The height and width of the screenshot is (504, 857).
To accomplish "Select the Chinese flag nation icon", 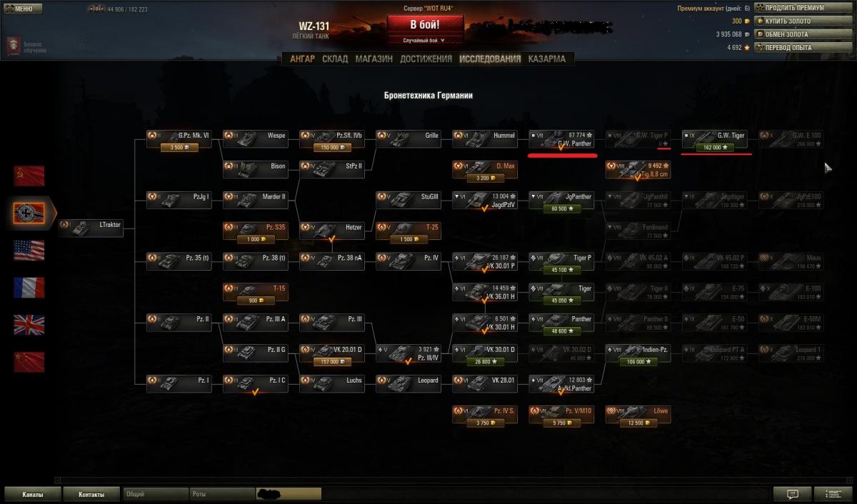I will click(x=29, y=362).
